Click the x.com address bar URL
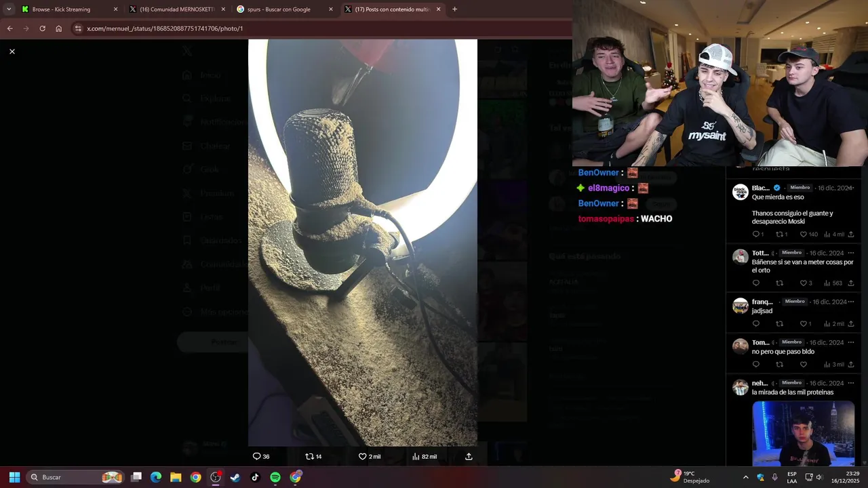 click(x=165, y=28)
